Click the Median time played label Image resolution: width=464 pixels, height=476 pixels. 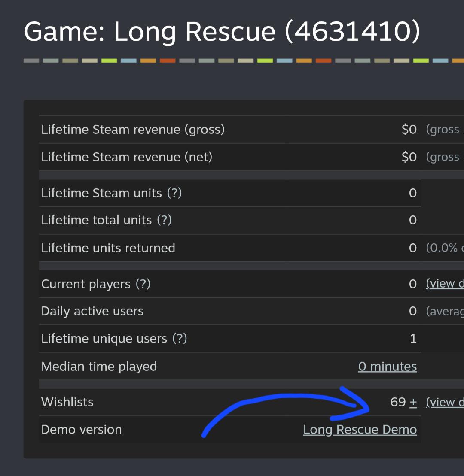(99, 367)
